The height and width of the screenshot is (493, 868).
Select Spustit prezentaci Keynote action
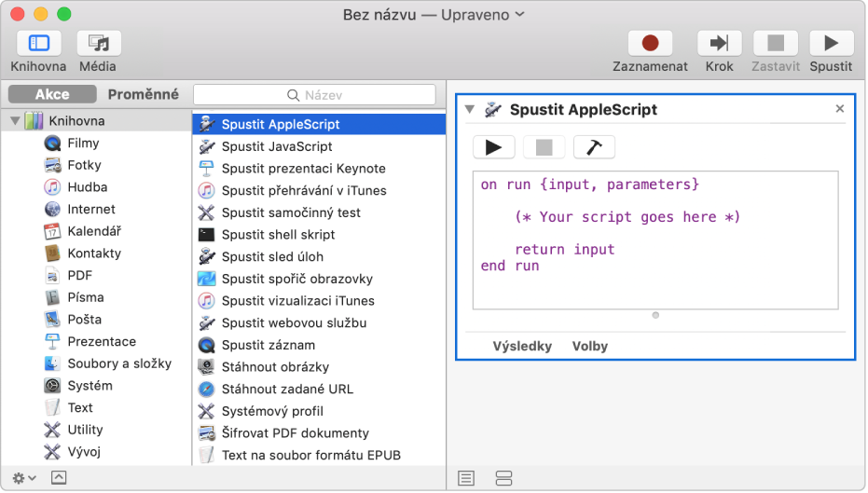319,169
